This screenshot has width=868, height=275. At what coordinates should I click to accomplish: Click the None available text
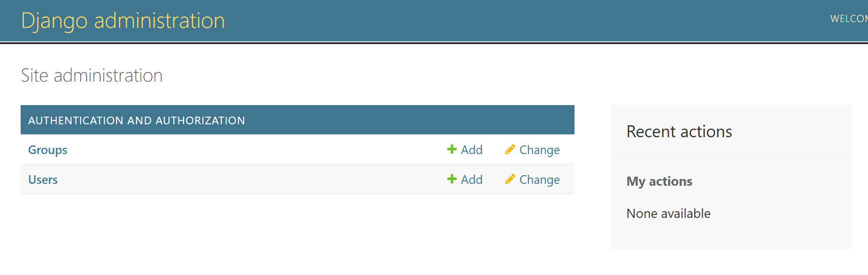669,214
